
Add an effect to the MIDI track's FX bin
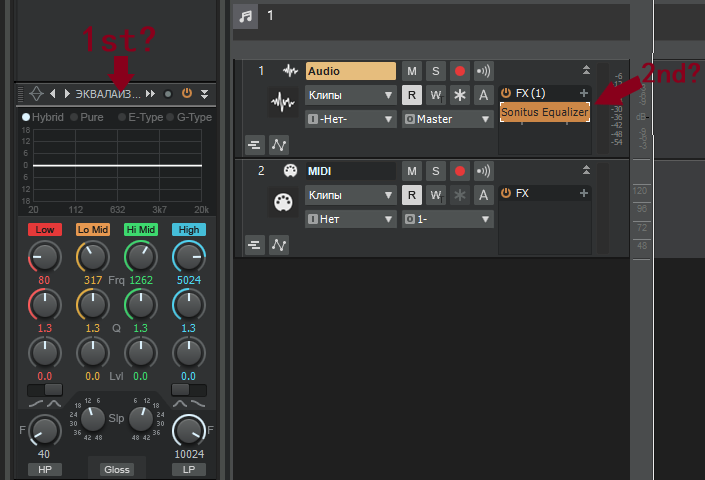pos(584,193)
